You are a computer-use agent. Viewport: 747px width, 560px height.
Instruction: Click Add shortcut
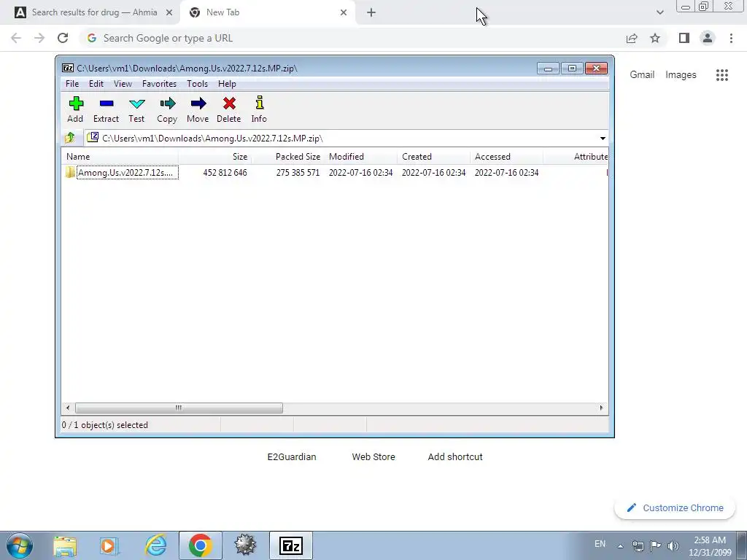coord(455,456)
